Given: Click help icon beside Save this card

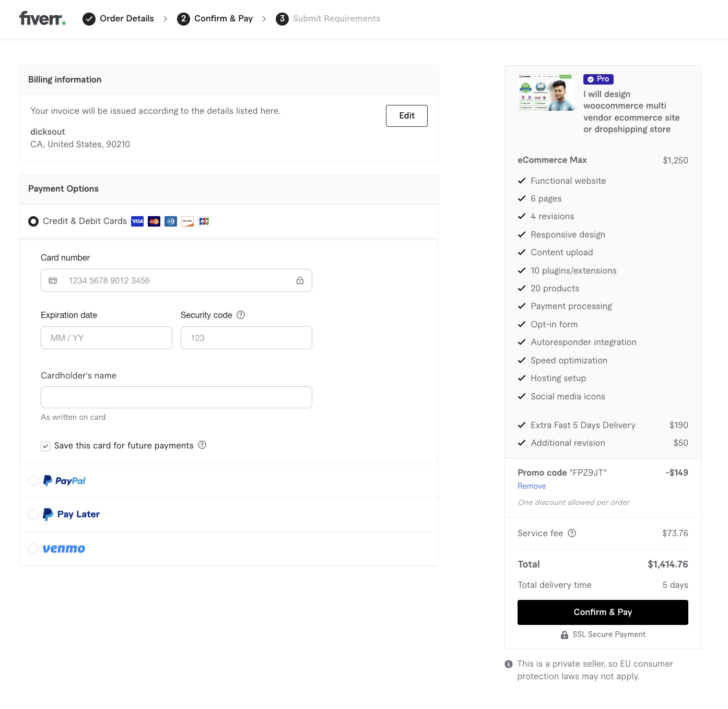Looking at the screenshot, I should click(x=202, y=445).
